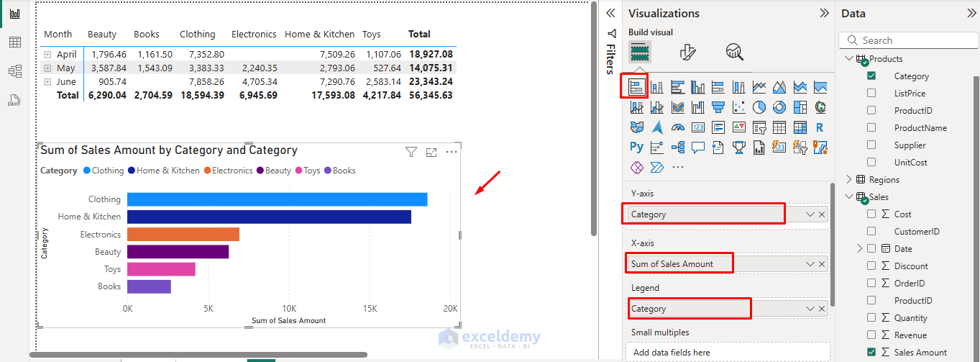
Task: Open DAX query view in left sidebar
Action: pyautogui.click(x=14, y=100)
